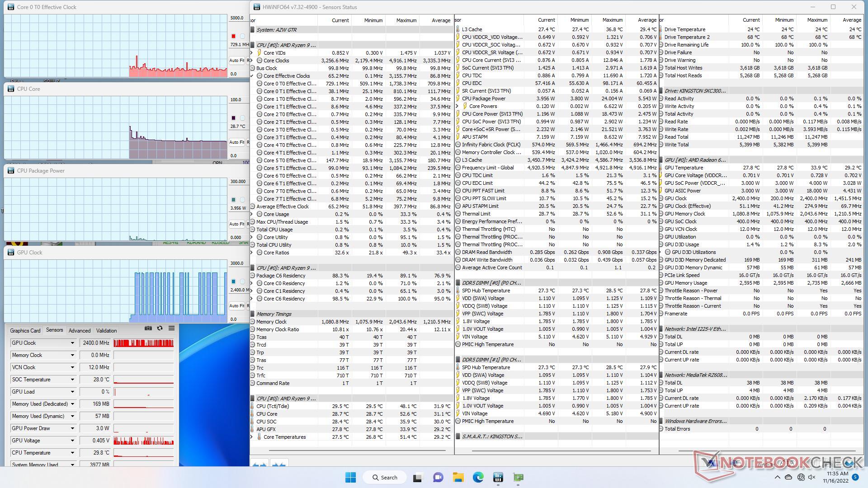Toggle the box beside purple swatch in CPU Core graph
Screen dimensions: 868x488
coord(242,118)
